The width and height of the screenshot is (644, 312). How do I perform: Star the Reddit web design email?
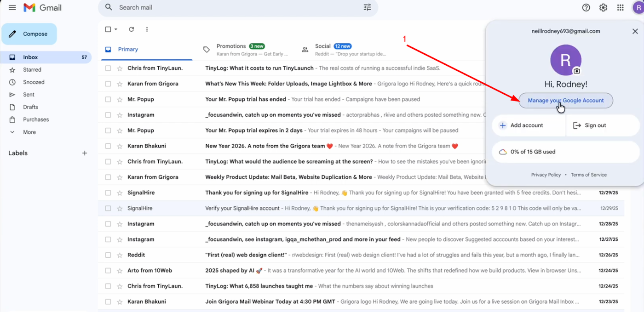pyautogui.click(x=120, y=255)
